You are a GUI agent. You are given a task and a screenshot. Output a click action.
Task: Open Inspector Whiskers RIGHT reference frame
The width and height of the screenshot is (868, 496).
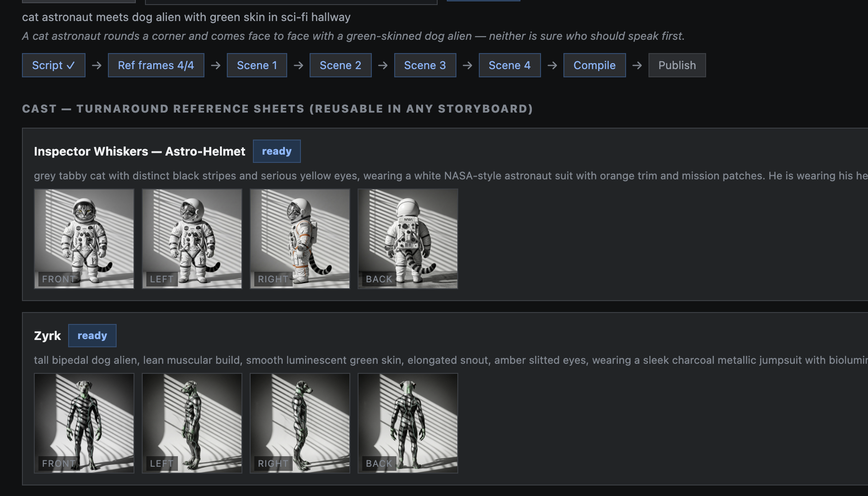(x=300, y=239)
